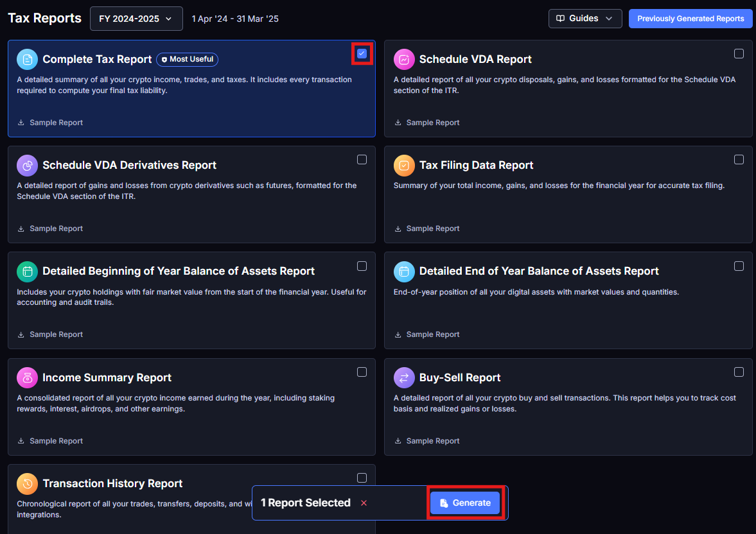Click download icon in Tax Filing Data Report card
This screenshot has height=534, width=756.
click(398, 228)
